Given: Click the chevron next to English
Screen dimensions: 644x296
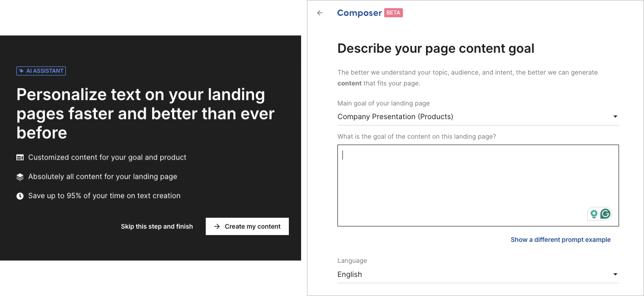Looking at the screenshot, I should [x=615, y=274].
